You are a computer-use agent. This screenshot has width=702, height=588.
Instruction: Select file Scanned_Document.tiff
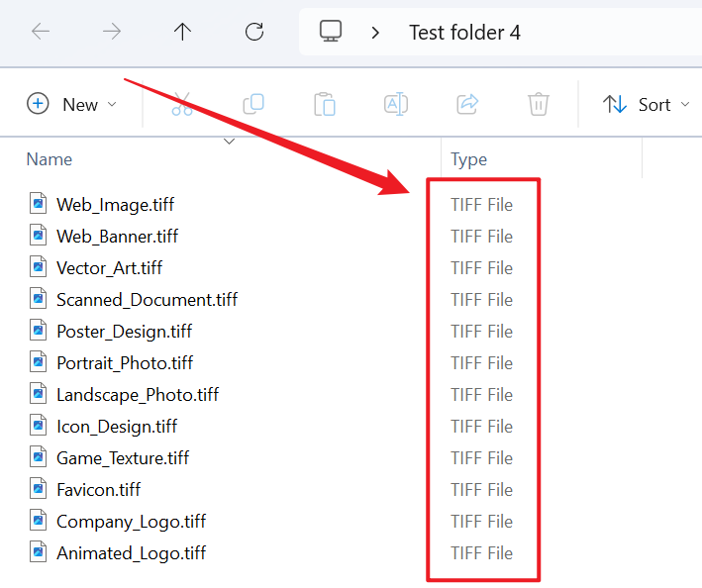pyautogui.click(x=147, y=300)
